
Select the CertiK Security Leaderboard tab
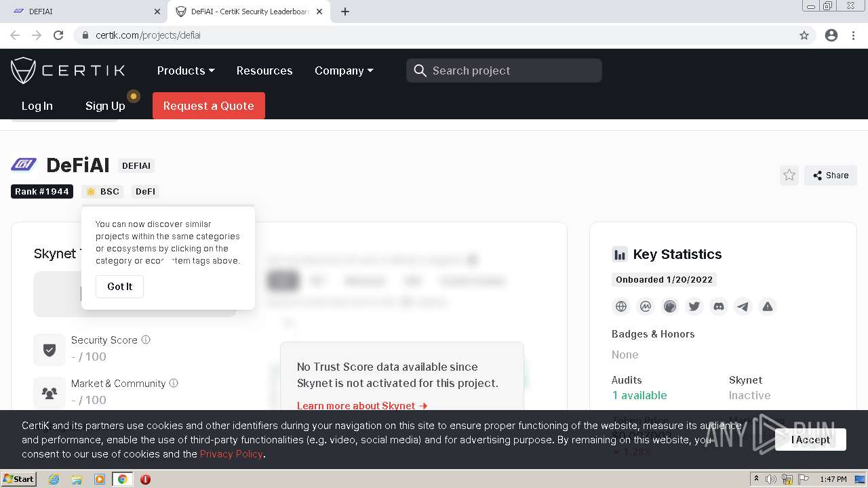pyautogui.click(x=249, y=12)
